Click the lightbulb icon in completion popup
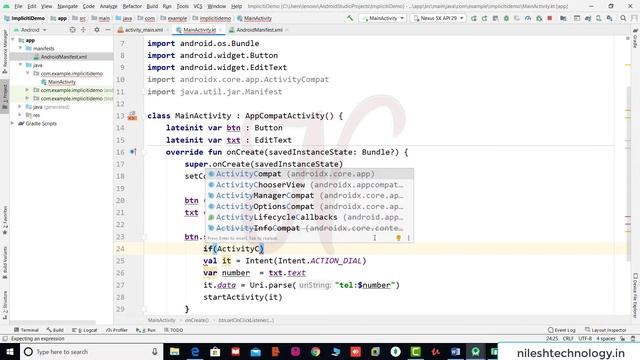640x360 pixels. [x=398, y=238]
